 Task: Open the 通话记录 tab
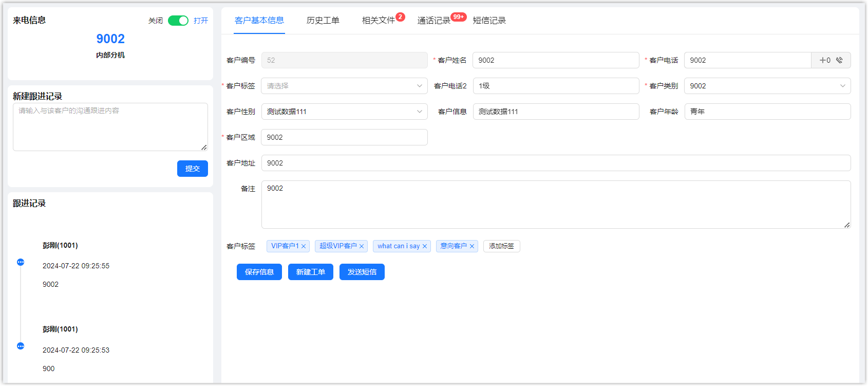point(433,21)
